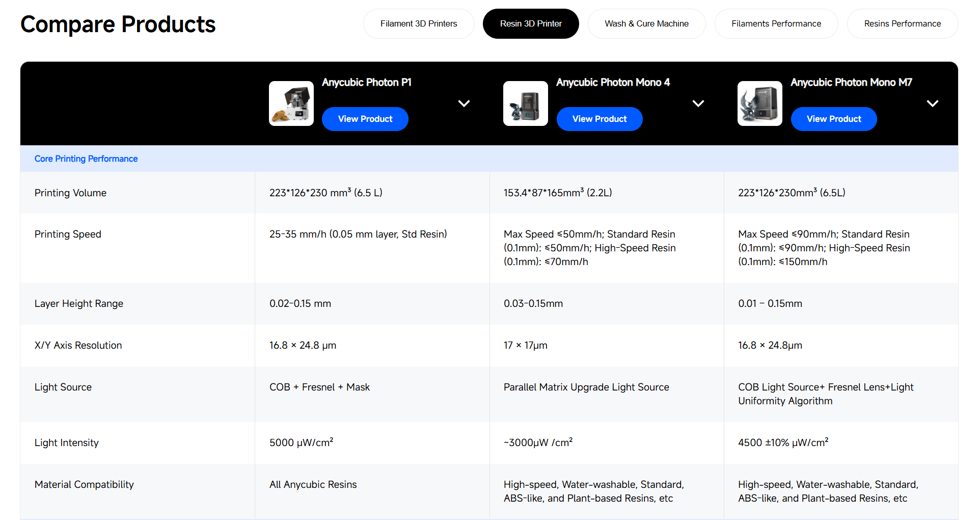
Task: Open the Wash & Cure Machine tab
Action: click(x=646, y=23)
